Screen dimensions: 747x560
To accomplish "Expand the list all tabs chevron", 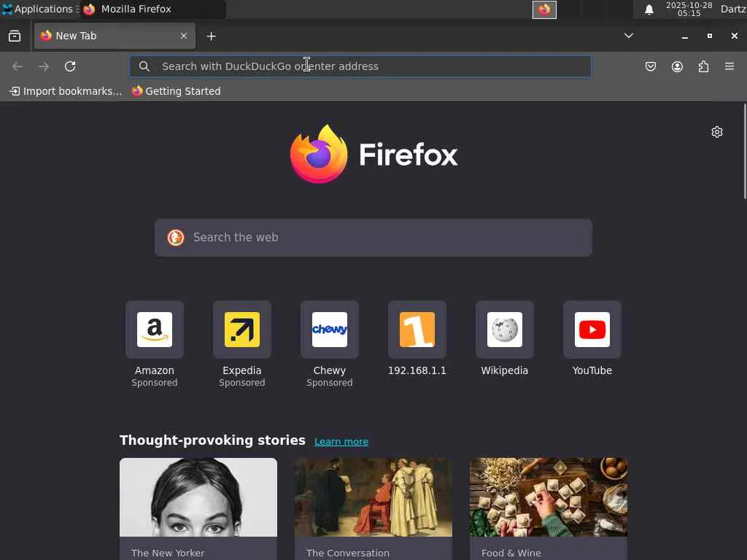I will tap(628, 36).
